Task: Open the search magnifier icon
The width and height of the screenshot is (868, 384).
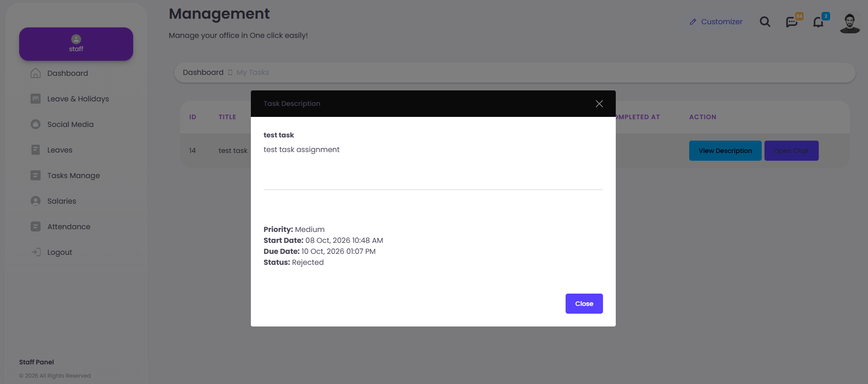Action: coord(765,21)
